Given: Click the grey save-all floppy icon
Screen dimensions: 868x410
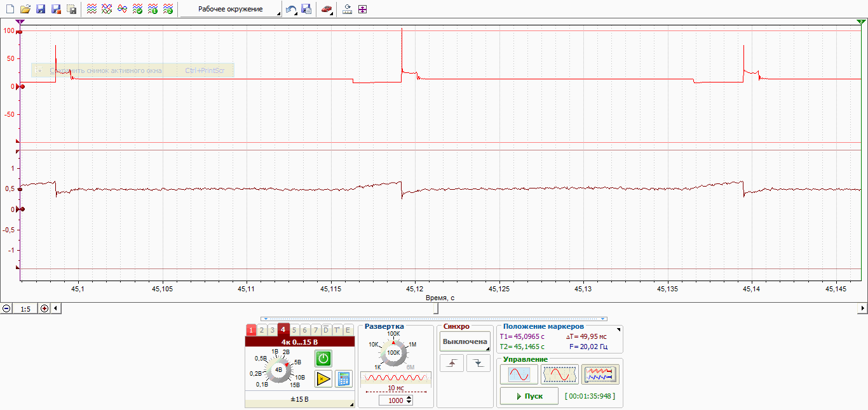Looking at the screenshot, I should click(72, 10).
